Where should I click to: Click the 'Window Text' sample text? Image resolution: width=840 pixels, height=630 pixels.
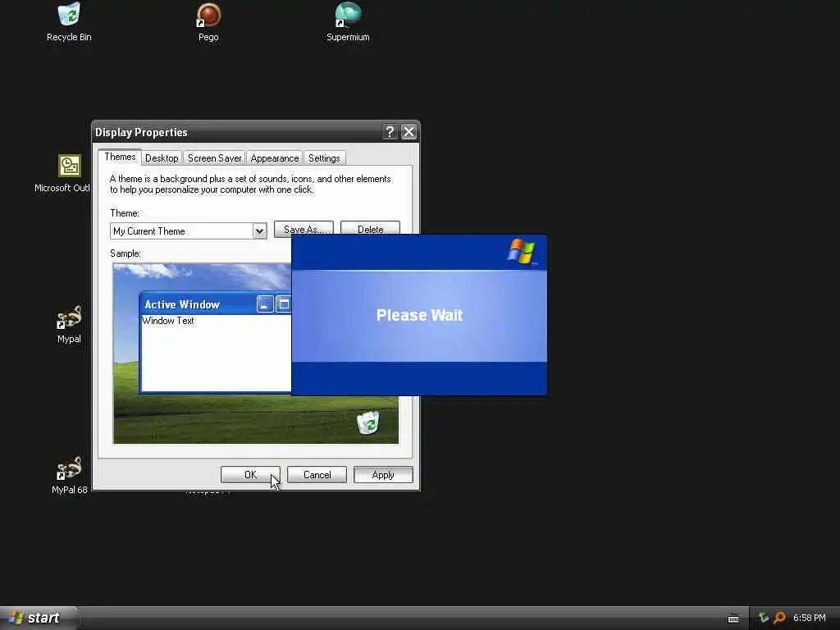(x=167, y=321)
